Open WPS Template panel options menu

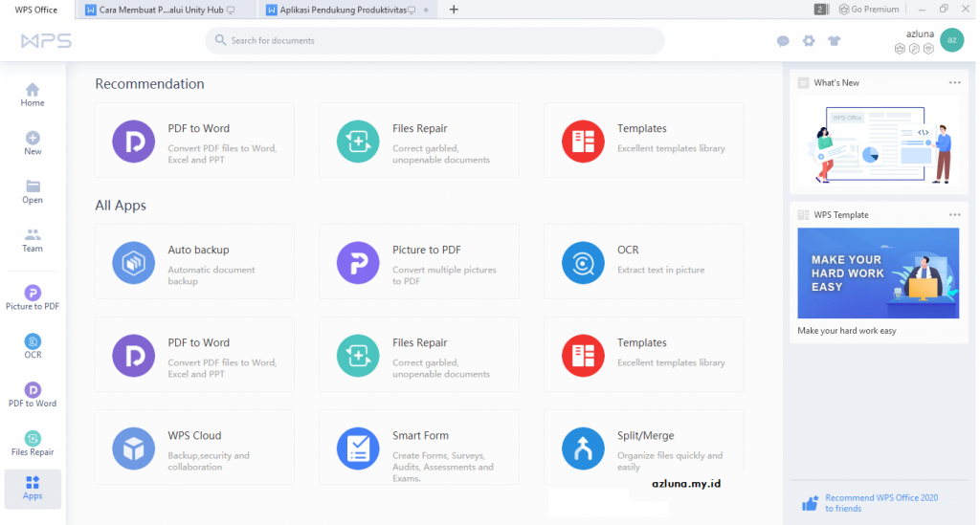click(954, 215)
